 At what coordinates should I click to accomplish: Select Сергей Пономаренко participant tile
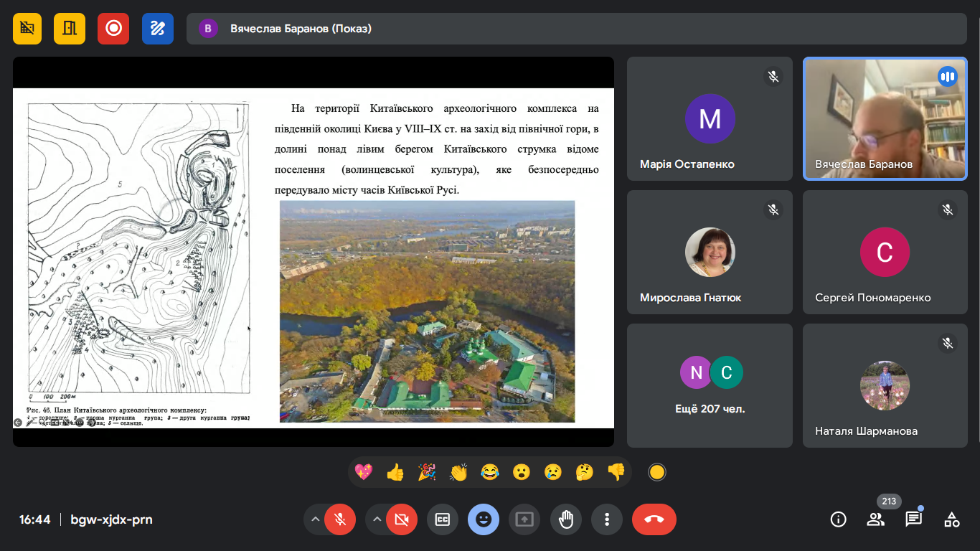885,252
